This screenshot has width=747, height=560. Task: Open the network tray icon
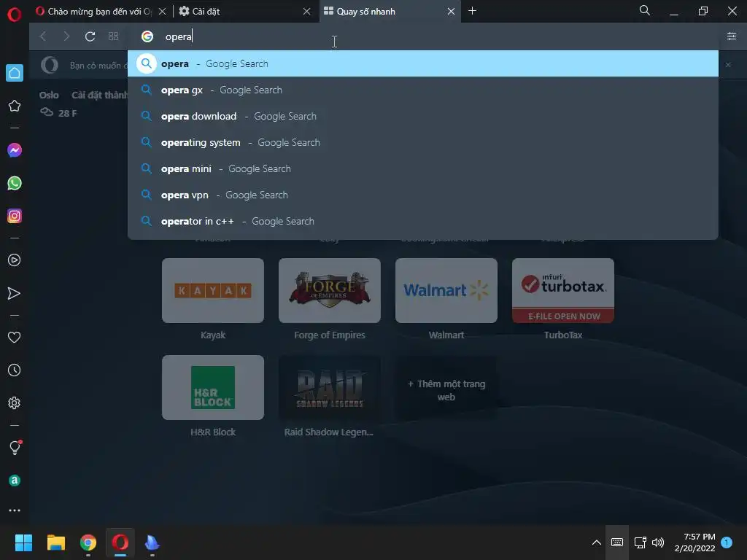coord(640,542)
